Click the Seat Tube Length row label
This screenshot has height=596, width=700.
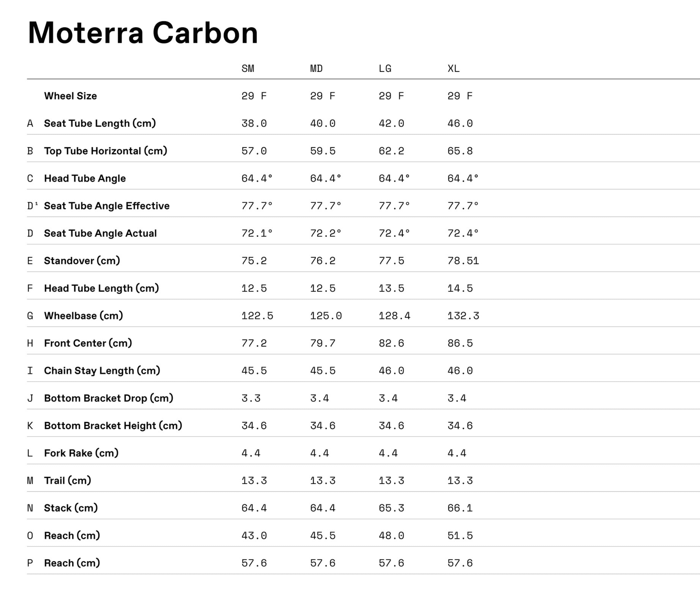pos(100,123)
